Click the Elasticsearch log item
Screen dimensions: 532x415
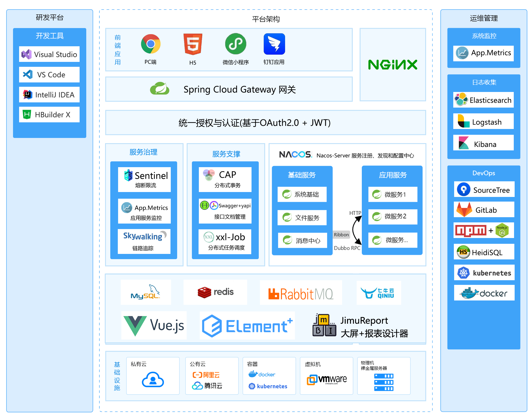click(x=483, y=100)
